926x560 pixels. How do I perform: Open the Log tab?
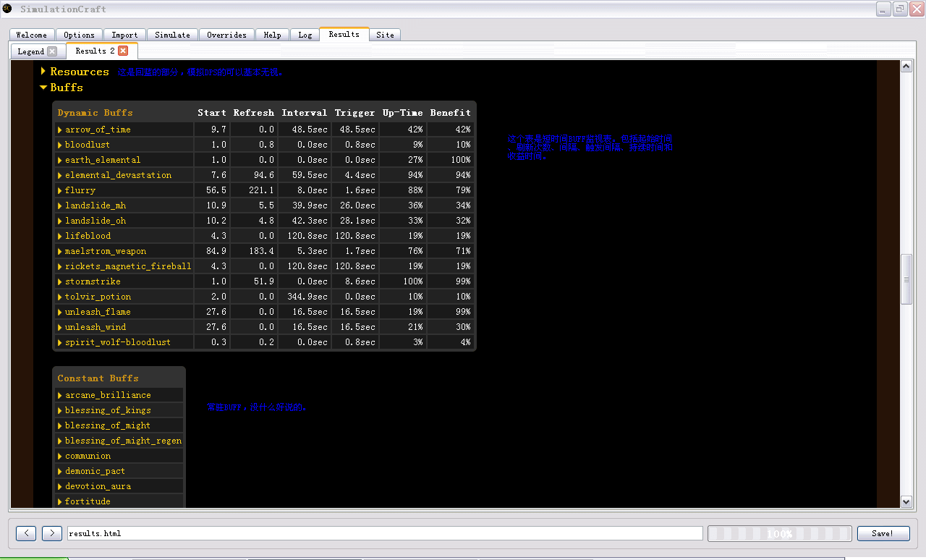305,35
